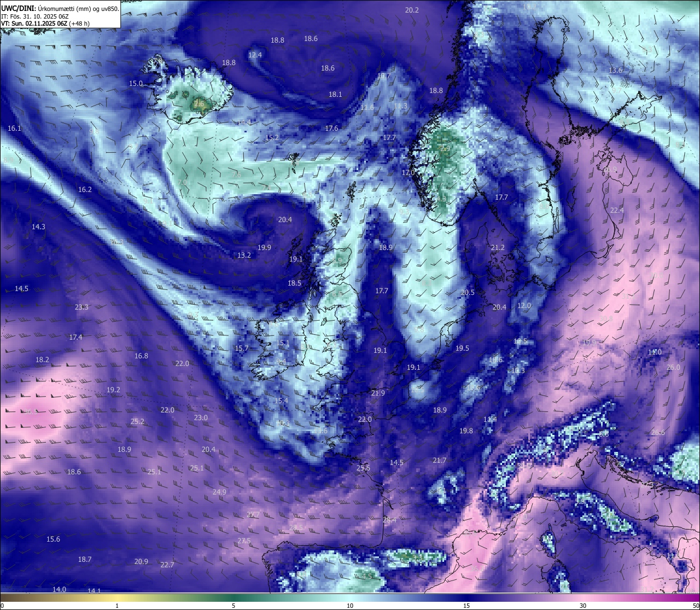Click the 21.7 map value
Viewport: 700px width, 610px height.
click(440, 461)
